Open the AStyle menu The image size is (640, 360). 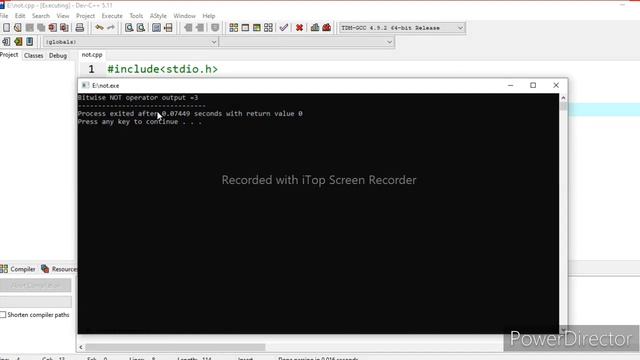[158, 16]
